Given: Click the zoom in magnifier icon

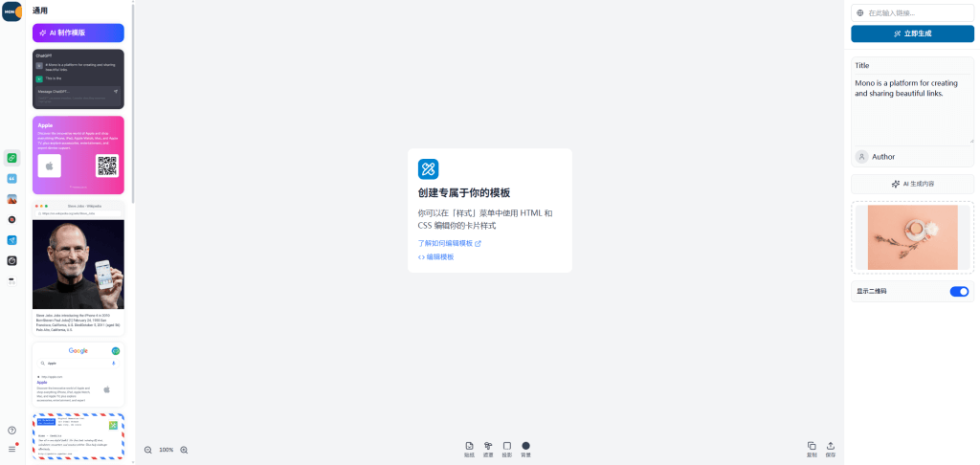Looking at the screenshot, I should (x=184, y=450).
